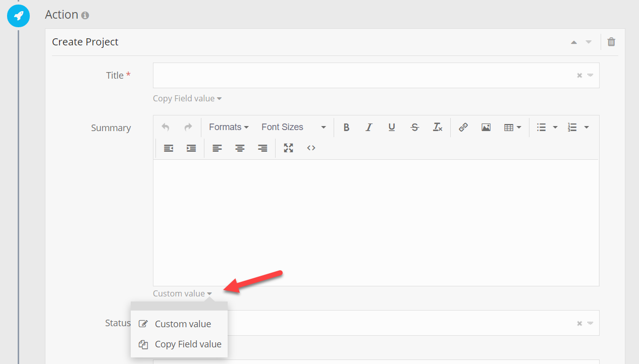Open the Formats dropdown
639x364 pixels.
(x=229, y=127)
